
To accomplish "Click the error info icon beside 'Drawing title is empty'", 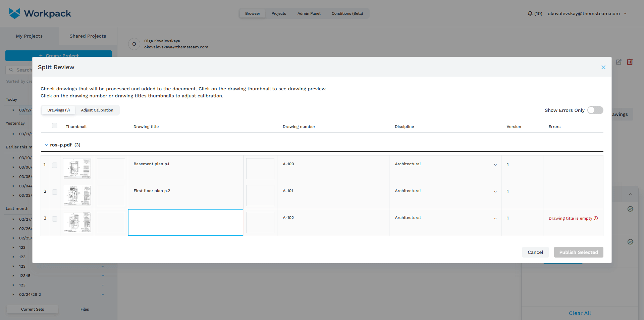I will click(596, 218).
